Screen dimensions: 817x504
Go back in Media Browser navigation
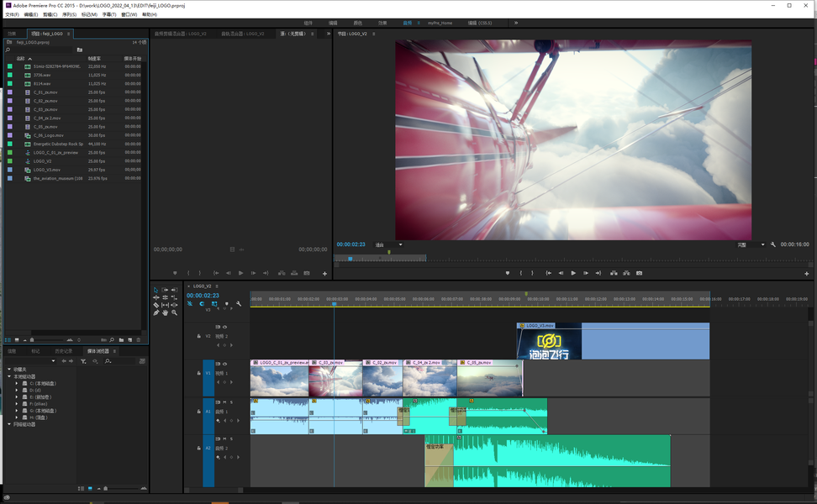pyautogui.click(x=64, y=361)
